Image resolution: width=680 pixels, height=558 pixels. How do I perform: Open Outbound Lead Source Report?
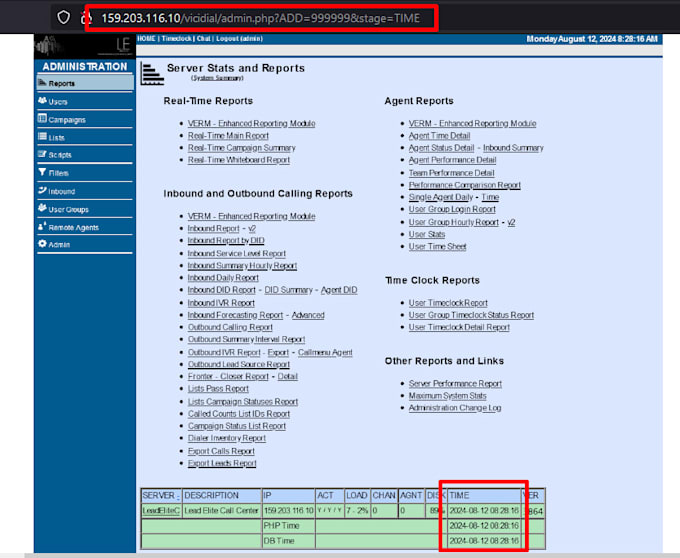[239, 365]
